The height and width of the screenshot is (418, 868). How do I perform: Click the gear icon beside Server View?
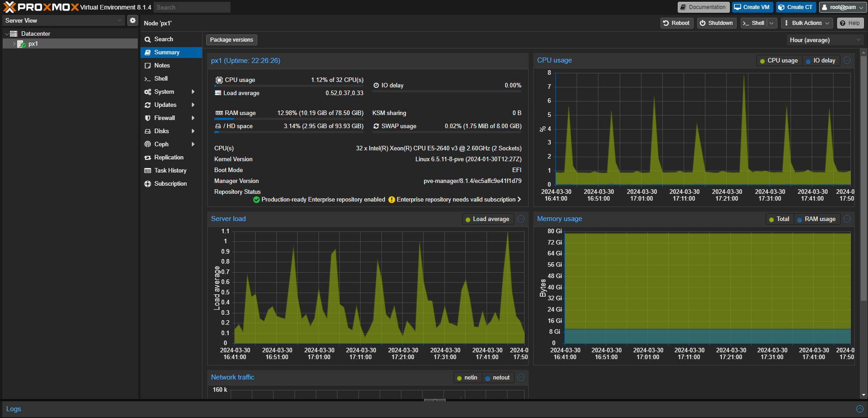[132, 20]
